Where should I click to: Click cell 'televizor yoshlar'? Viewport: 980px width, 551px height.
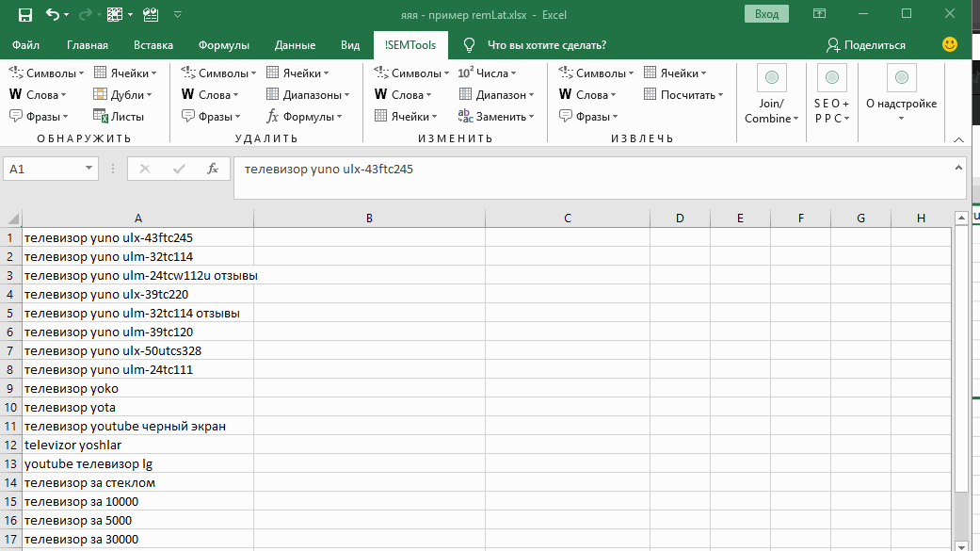pos(137,446)
